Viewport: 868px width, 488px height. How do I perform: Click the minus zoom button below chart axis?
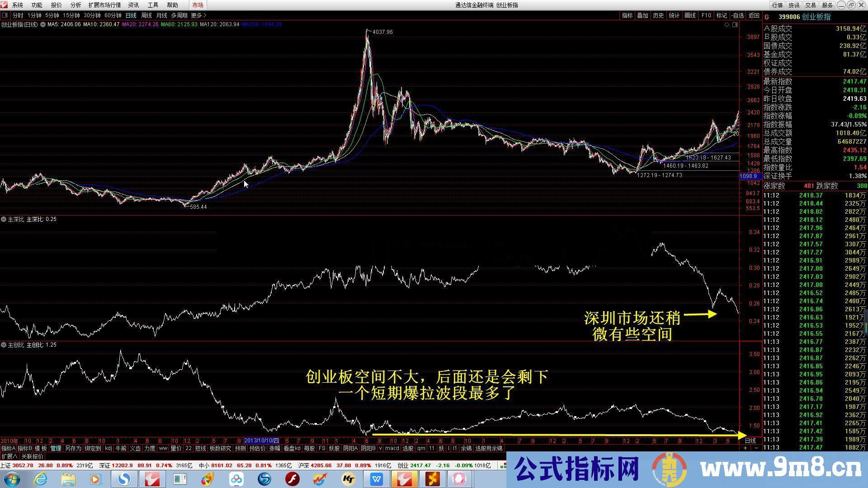pos(756,448)
